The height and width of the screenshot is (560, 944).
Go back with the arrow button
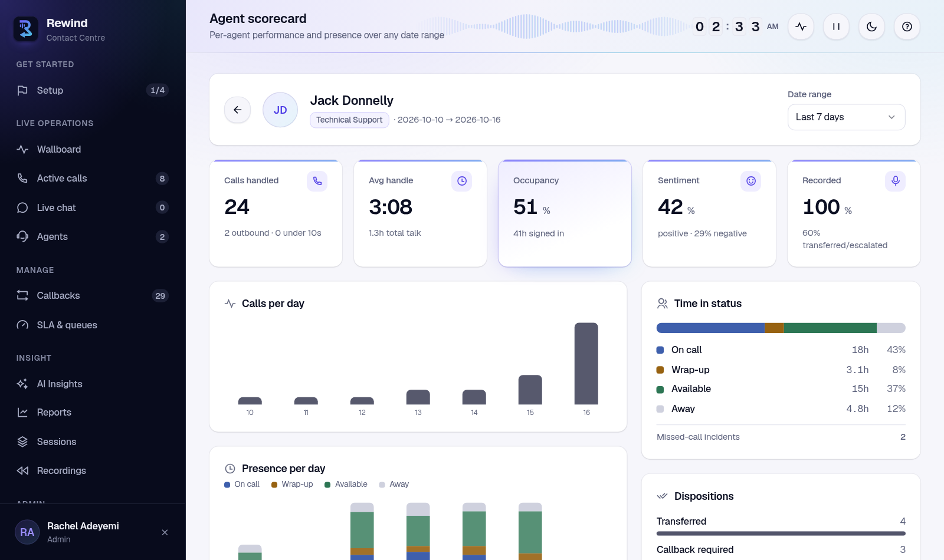pyautogui.click(x=237, y=110)
